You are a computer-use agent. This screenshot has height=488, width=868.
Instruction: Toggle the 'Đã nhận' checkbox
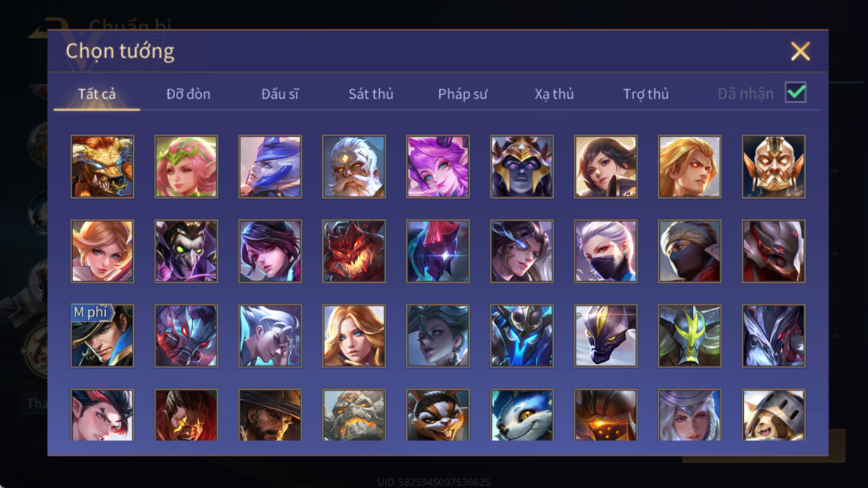coord(795,93)
